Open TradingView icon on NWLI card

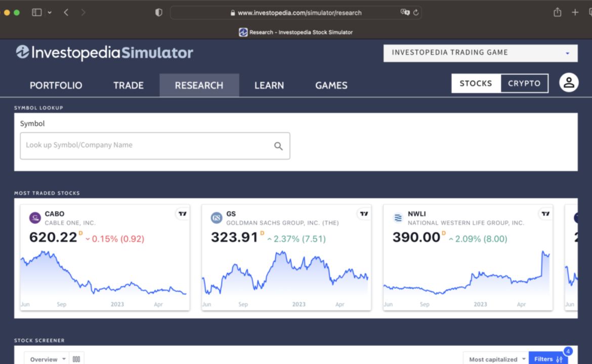[545, 213]
